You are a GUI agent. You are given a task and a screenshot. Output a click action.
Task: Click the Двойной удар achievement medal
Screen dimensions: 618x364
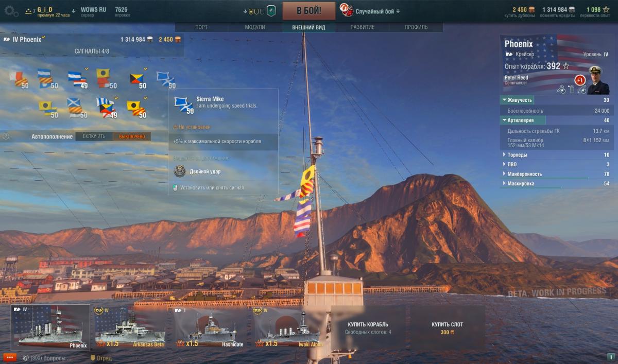pyautogui.click(x=181, y=171)
